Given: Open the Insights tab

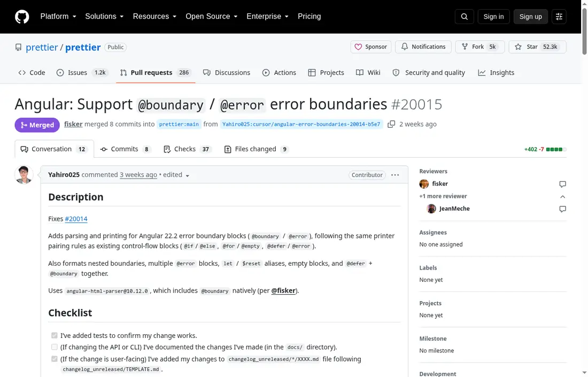Looking at the screenshot, I should [496, 73].
